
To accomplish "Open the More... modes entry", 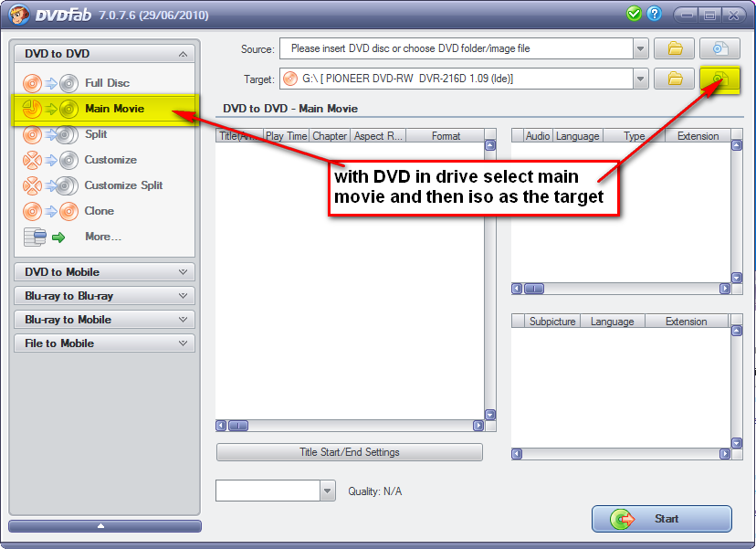I will (103, 237).
